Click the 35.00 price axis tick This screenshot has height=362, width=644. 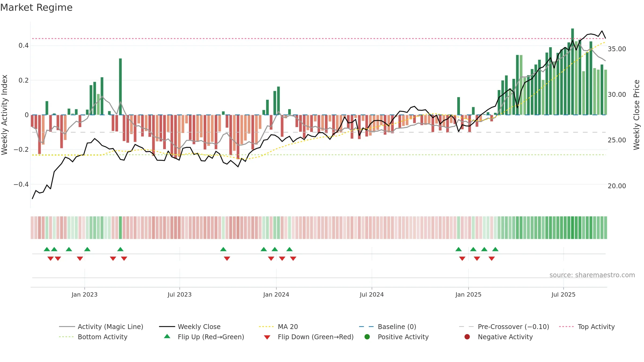click(617, 49)
